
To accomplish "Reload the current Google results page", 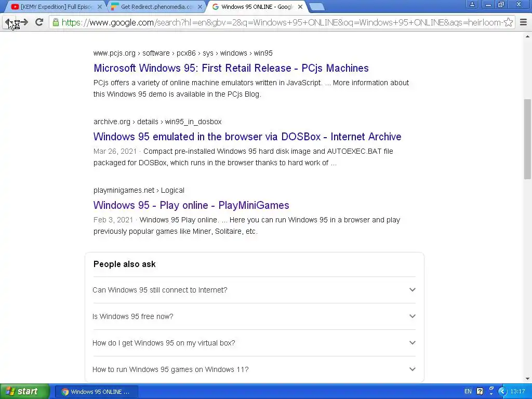I will 39,22.
